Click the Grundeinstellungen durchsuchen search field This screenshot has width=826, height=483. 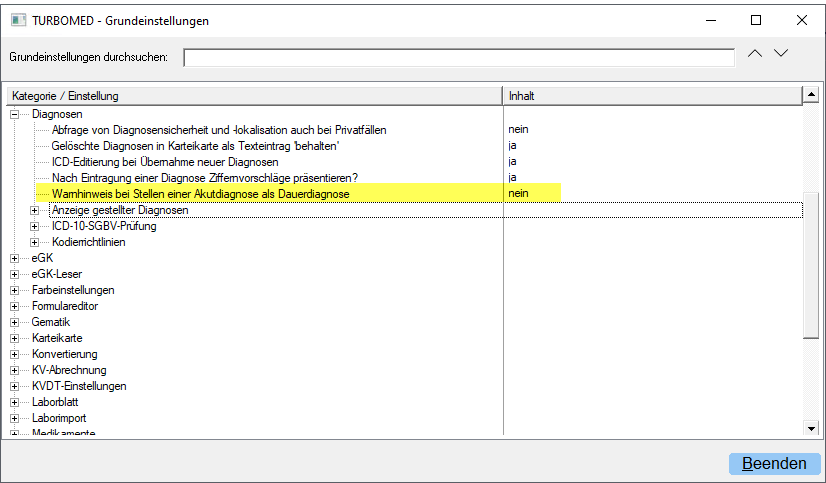tap(459, 57)
